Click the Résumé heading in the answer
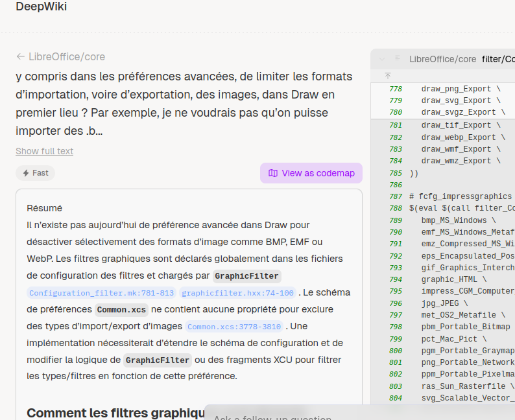The image size is (515, 420). pyautogui.click(x=44, y=208)
